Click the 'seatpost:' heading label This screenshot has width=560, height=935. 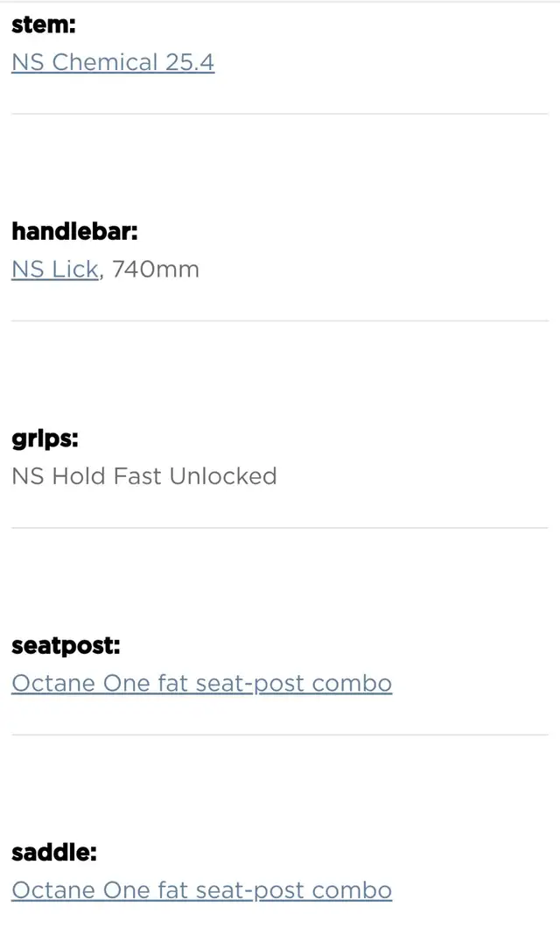pyautogui.click(x=66, y=646)
